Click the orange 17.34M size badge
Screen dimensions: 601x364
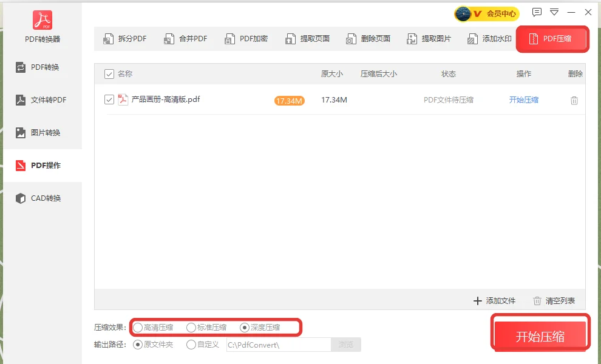click(290, 101)
